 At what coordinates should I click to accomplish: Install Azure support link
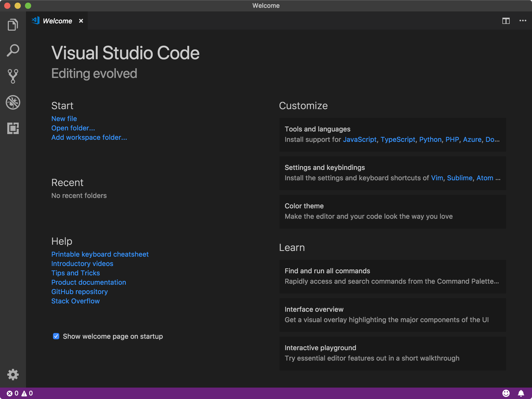(472, 139)
